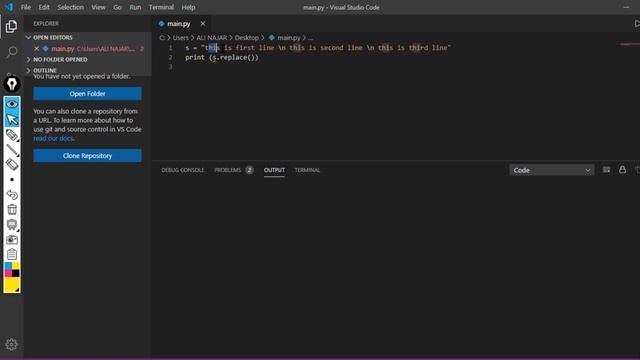Select the Epic Pen eraser tool

pyautogui.click(x=12, y=164)
